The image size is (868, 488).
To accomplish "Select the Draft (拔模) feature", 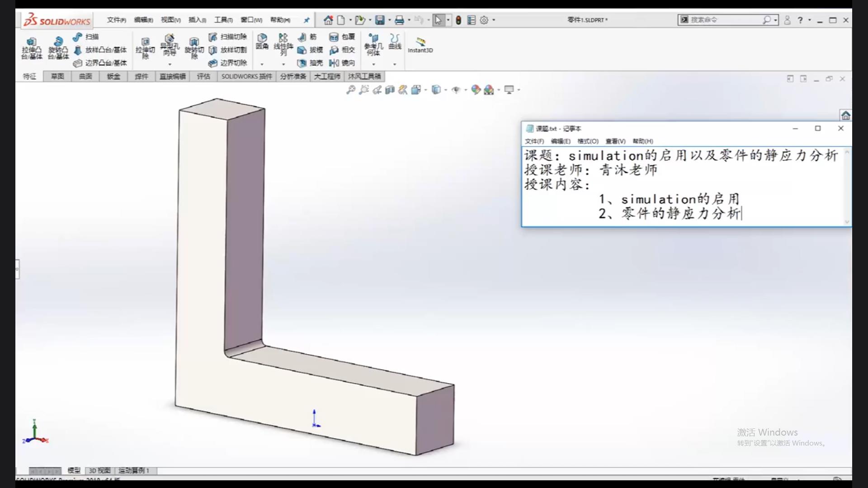I will point(310,50).
